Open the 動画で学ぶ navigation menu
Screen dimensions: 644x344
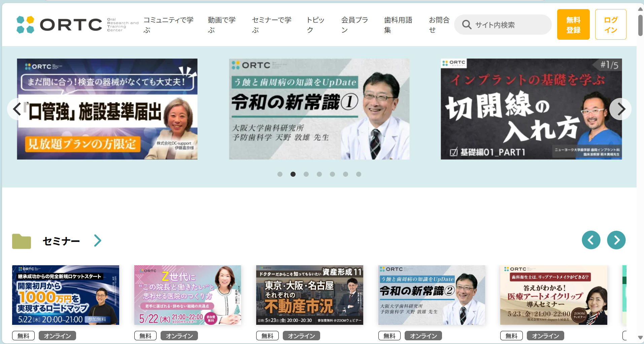tap(222, 25)
